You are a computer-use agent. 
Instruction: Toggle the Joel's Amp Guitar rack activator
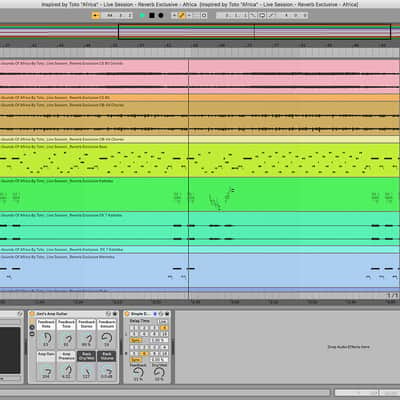(x=32, y=314)
